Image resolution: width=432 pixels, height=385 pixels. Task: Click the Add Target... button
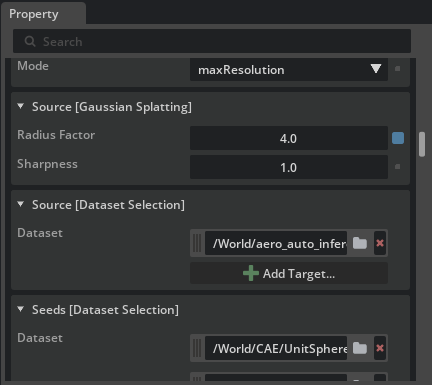coord(289,273)
